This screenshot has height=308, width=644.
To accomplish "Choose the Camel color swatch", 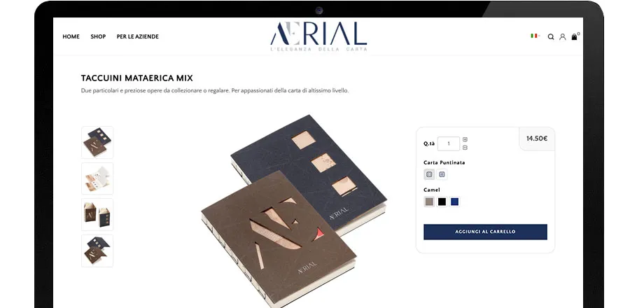I will point(429,202).
